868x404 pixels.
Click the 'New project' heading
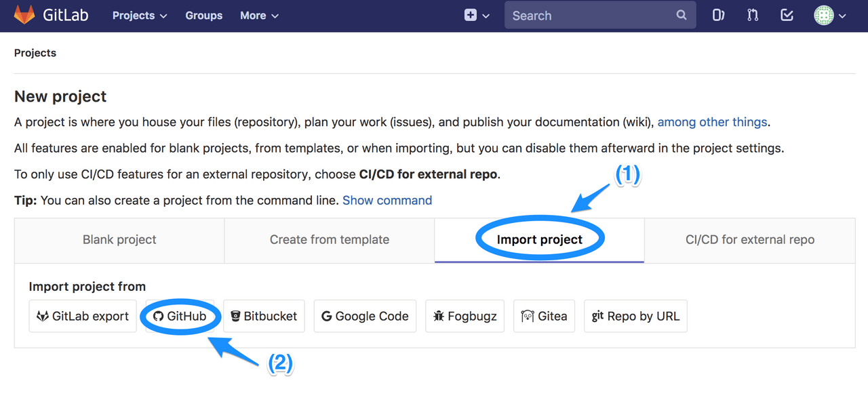60,96
